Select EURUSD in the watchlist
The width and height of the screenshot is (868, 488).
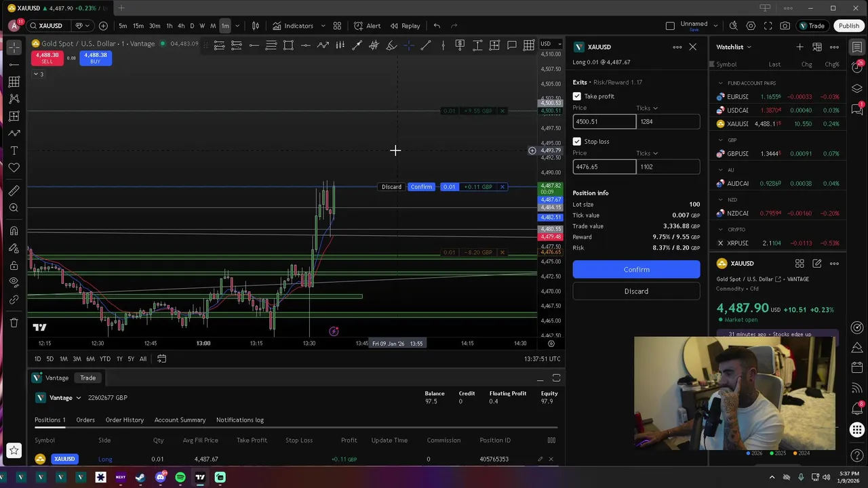(x=778, y=97)
